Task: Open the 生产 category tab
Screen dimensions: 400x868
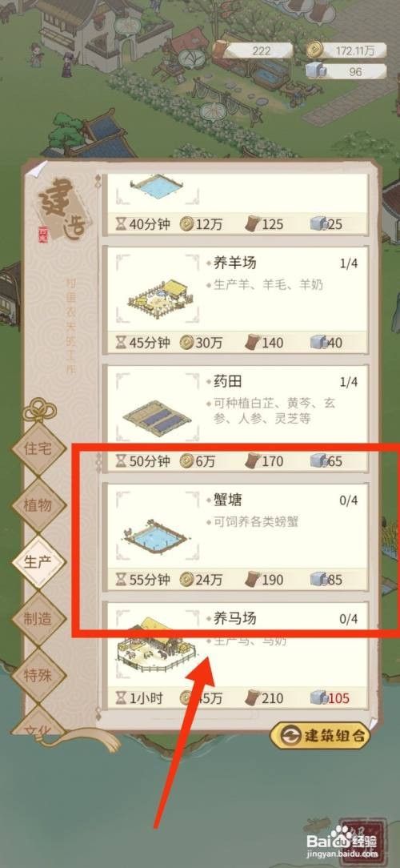Action: tap(38, 562)
